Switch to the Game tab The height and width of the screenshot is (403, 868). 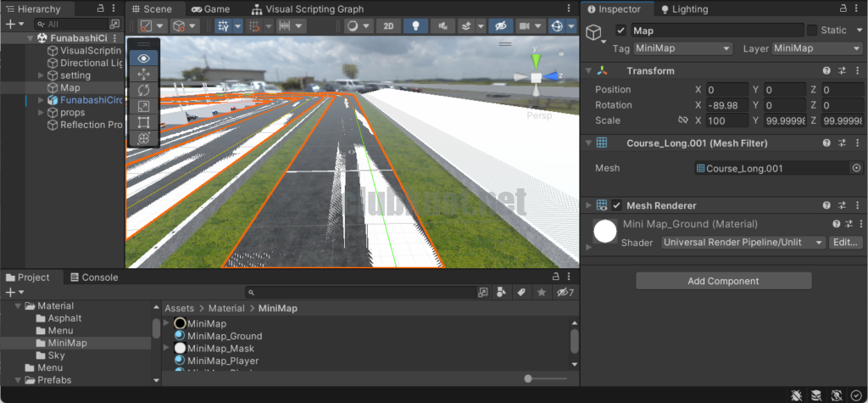210,9
